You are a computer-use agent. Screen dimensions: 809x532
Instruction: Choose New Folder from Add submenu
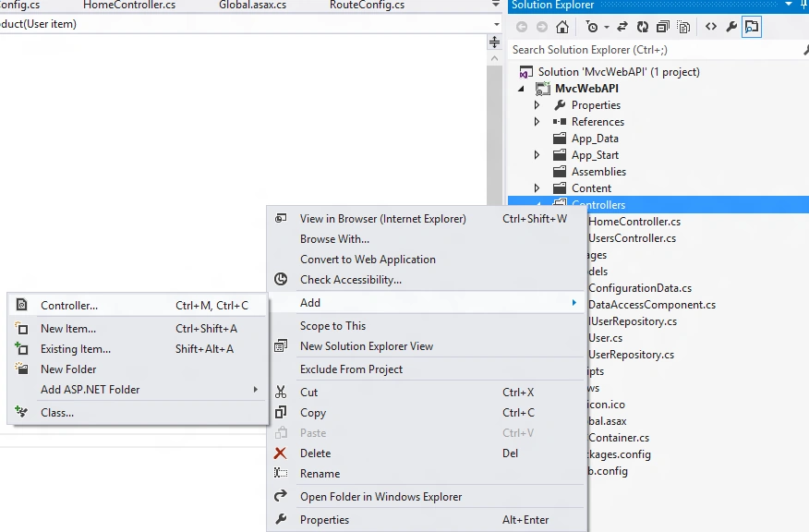point(138,369)
